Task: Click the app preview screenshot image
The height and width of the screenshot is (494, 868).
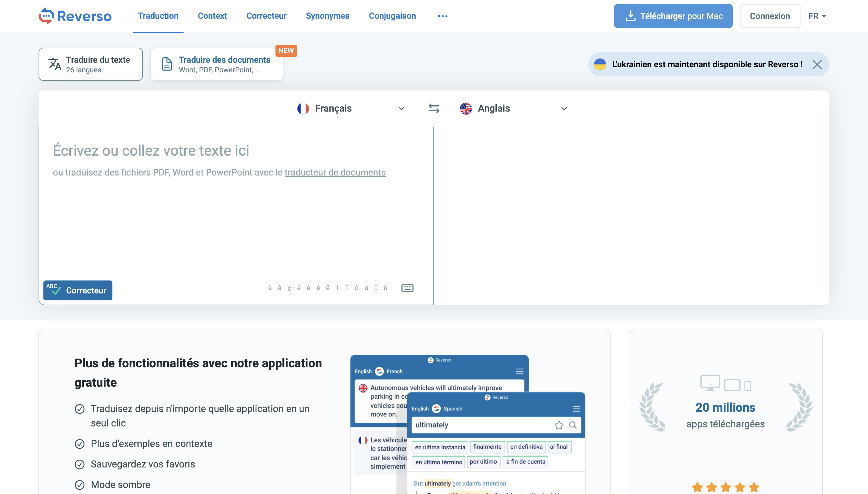Action: pos(468,424)
